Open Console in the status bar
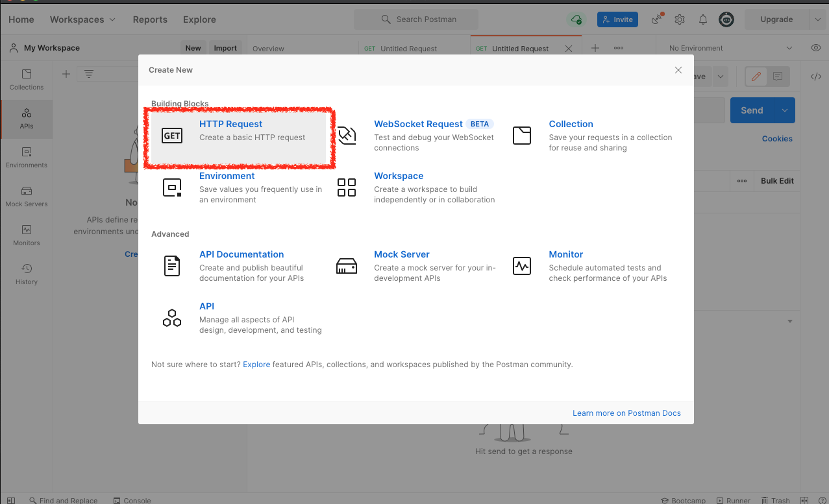The height and width of the screenshot is (504, 829). (x=132, y=501)
